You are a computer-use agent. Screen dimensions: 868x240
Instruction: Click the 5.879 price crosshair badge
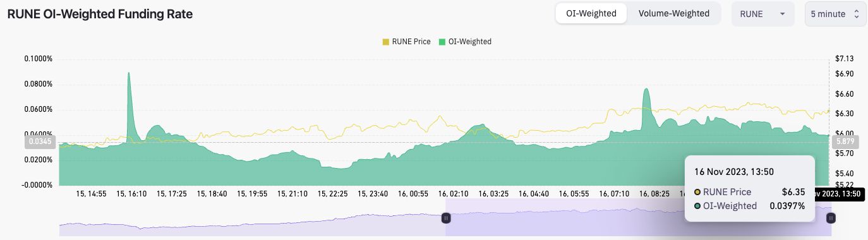[x=845, y=142]
